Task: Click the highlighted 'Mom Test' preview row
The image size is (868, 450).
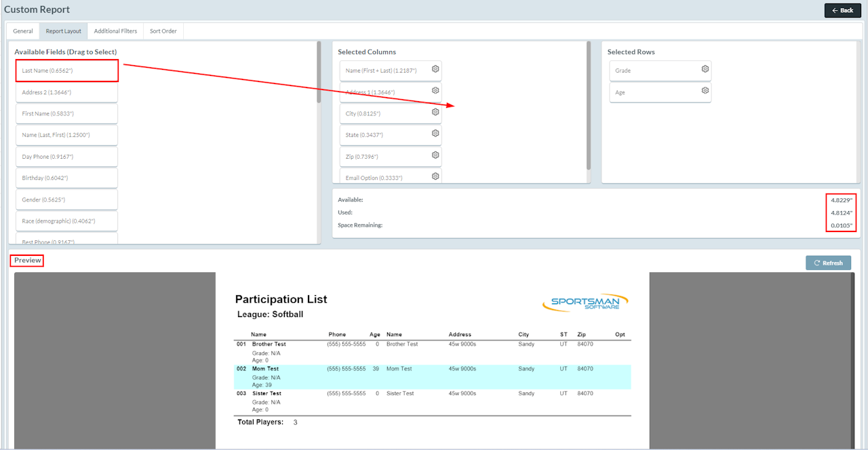Action: pos(433,377)
